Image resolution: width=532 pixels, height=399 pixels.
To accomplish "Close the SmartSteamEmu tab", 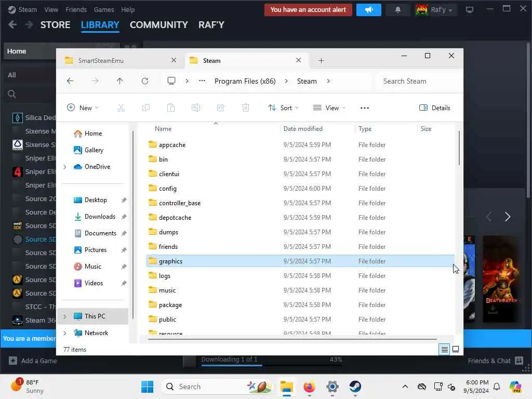I will coord(174,60).
